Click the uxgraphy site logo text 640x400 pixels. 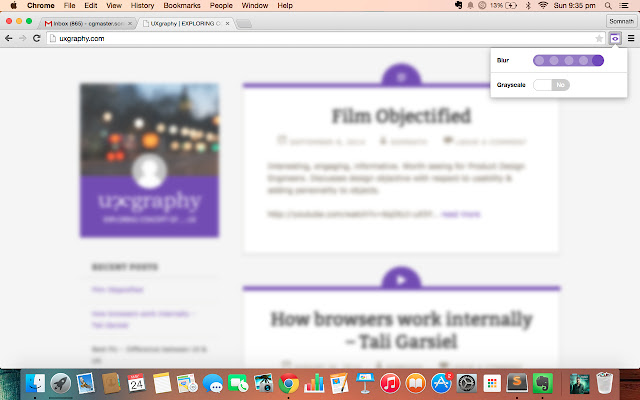[149, 202]
